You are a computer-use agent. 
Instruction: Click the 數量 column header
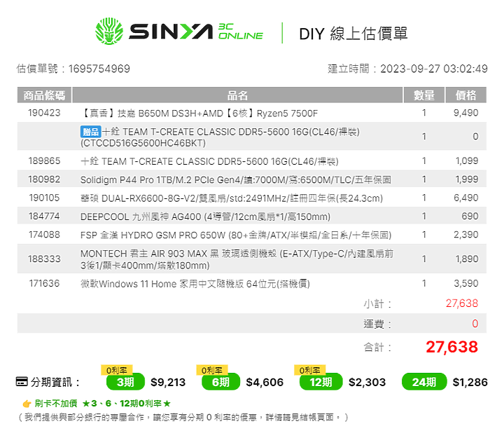coord(424,95)
